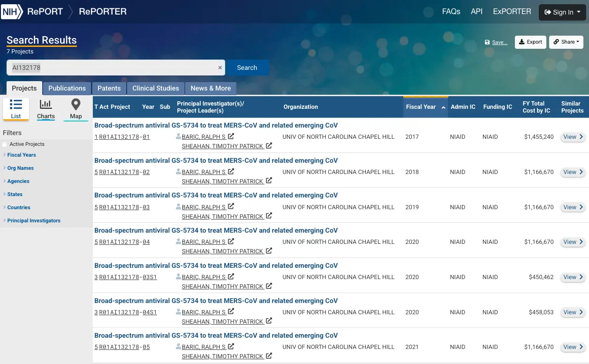Click the person icon beside Baric in row -05

pyautogui.click(x=178, y=347)
